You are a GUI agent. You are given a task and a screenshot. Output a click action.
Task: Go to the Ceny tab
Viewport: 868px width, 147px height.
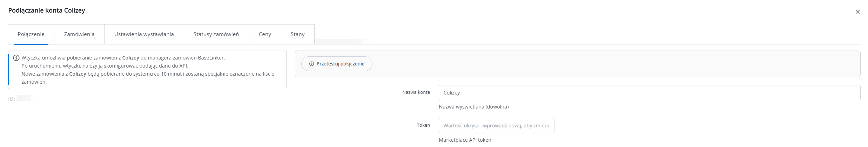(265, 34)
